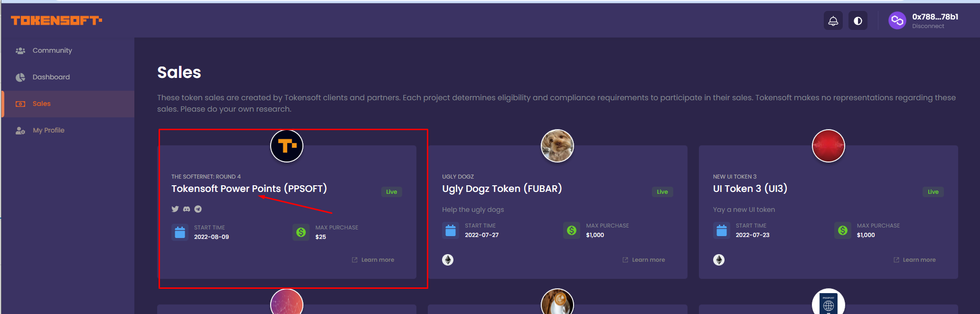Open Tokensoft Power Points (PPSOFT) sale
The width and height of the screenshot is (980, 314).
coord(249,189)
